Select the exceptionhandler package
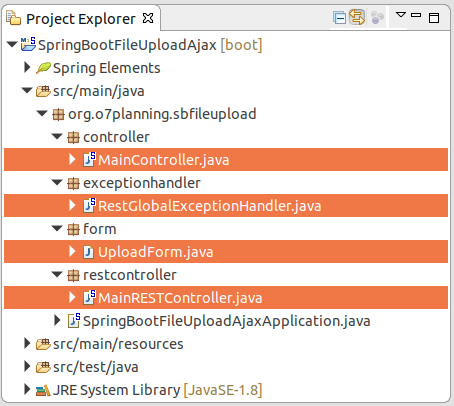454x406 pixels. click(142, 183)
